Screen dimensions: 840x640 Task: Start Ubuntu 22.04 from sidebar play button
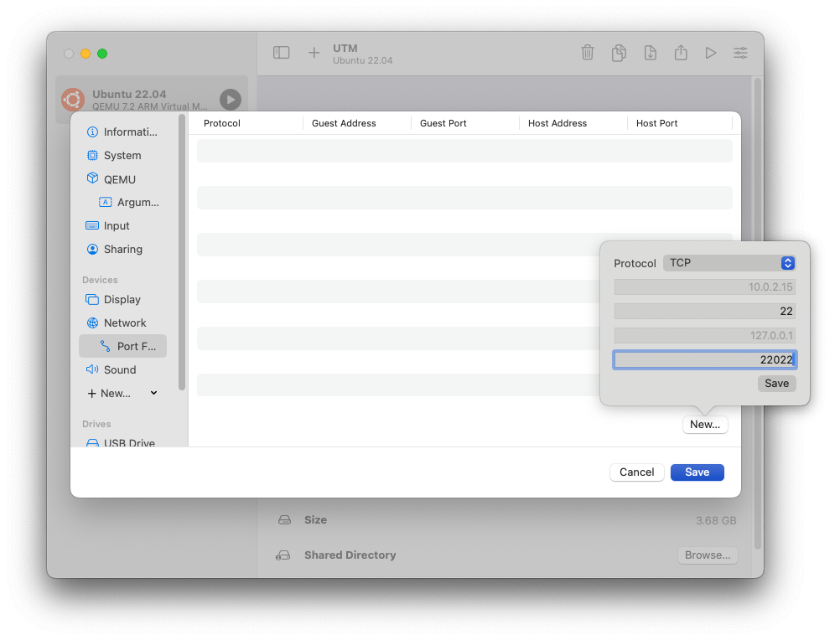(x=230, y=100)
